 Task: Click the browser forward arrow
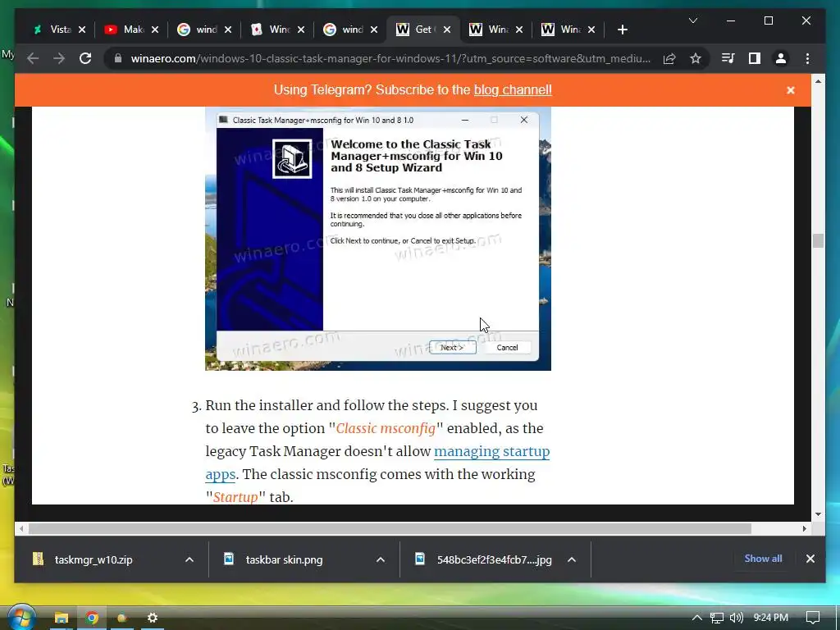(59, 58)
